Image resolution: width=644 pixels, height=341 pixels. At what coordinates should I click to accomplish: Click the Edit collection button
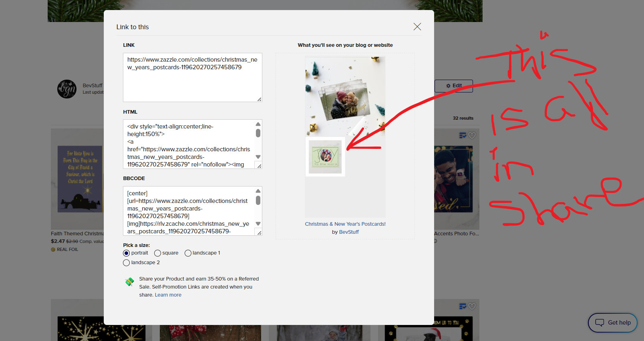(x=453, y=86)
